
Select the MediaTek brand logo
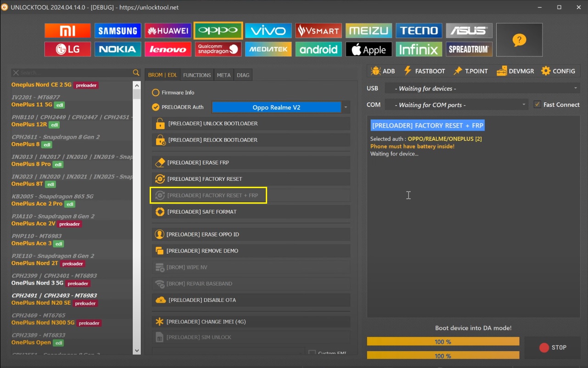coord(269,49)
